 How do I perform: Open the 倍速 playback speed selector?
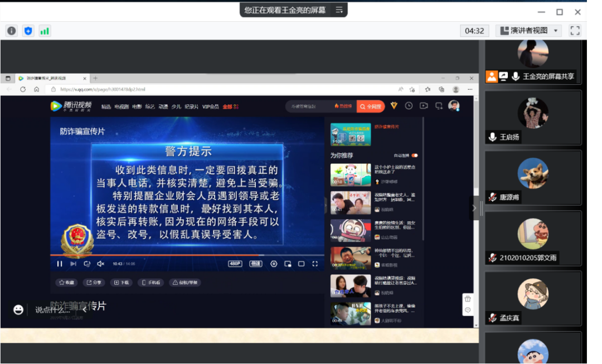click(x=256, y=264)
